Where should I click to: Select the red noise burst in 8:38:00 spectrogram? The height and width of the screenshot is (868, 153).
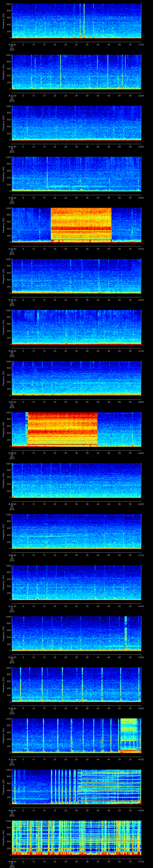[63, 429]
